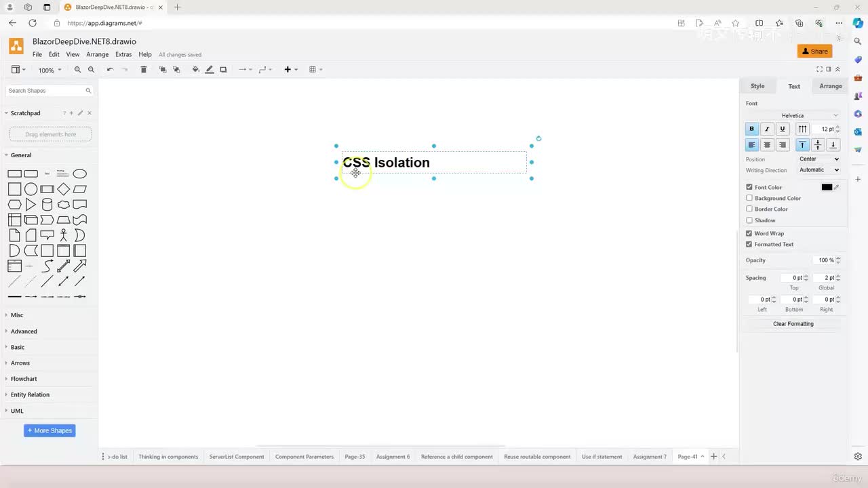Add a new scratchpad item with plus
This screenshot has height=488, width=868.
pos(71,113)
